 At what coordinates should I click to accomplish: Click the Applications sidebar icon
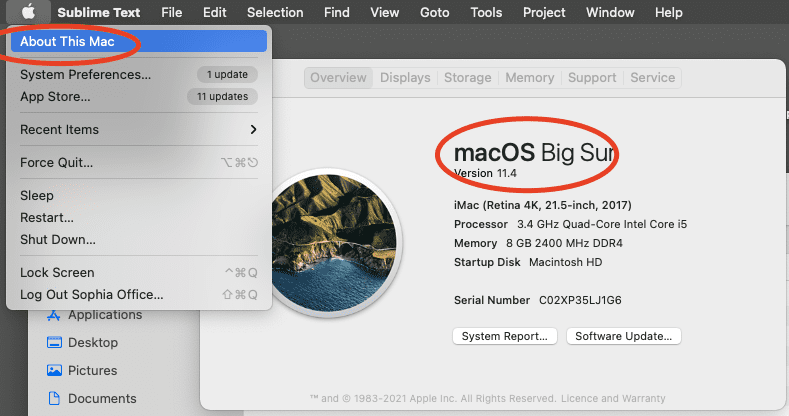pyautogui.click(x=54, y=315)
